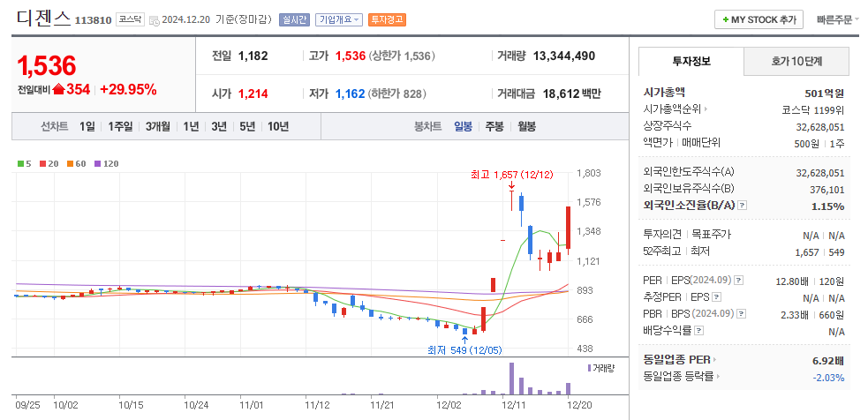Open help icon next to PBR BPS(2024.09)
Viewport: 868px width, 420px height.
(741, 314)
